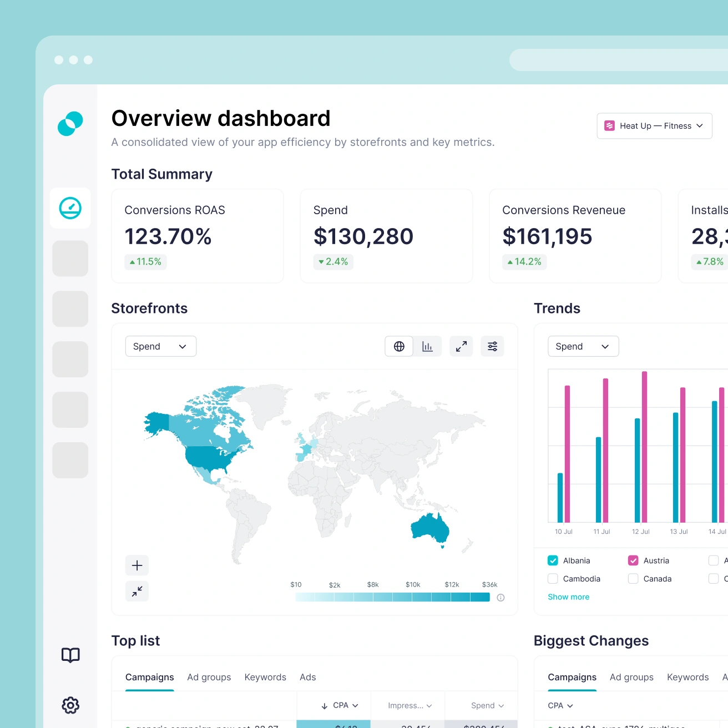Click the Heat Up app icon
Image resolution: width=728 pixels, height=728 pixels.
click(x=609, y=126)
